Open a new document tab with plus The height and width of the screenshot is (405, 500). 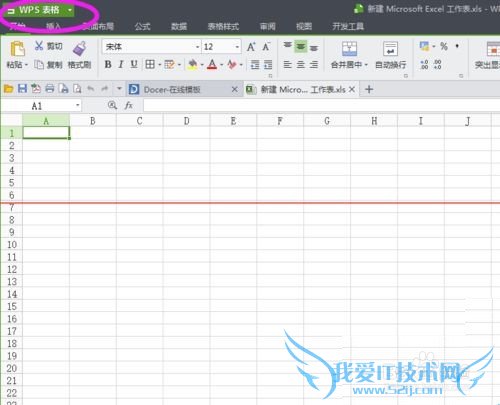(369, 89)
